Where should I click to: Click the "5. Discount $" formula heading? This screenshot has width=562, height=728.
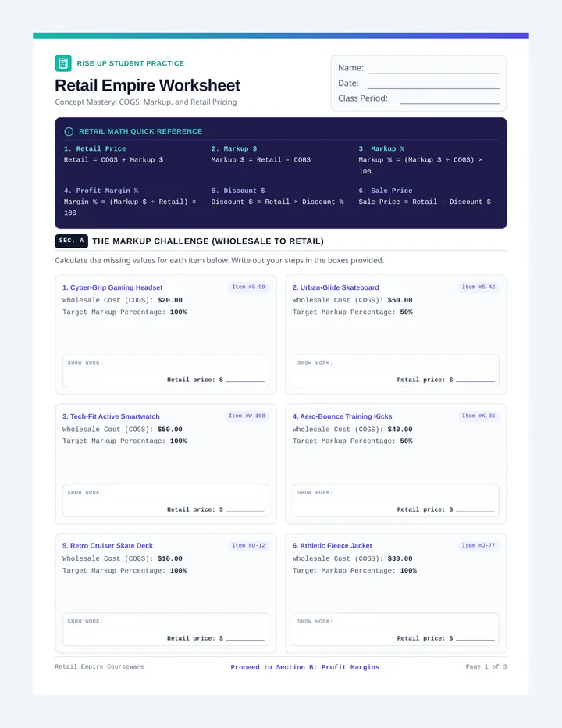pos(238,191)
